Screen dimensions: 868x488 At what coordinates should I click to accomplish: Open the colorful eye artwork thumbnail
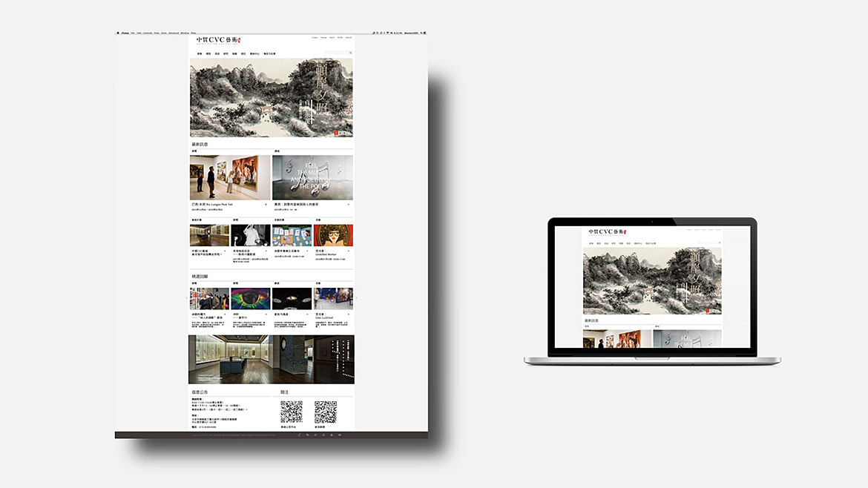point(250,299)
